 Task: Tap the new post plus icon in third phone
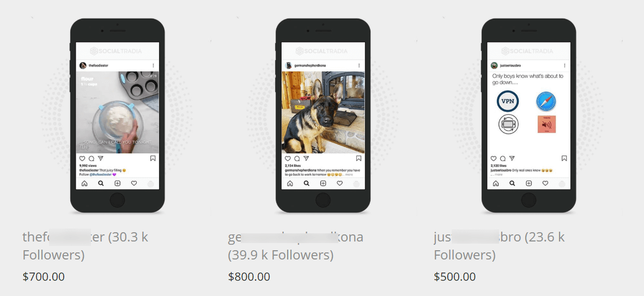(x=528, y=183)
